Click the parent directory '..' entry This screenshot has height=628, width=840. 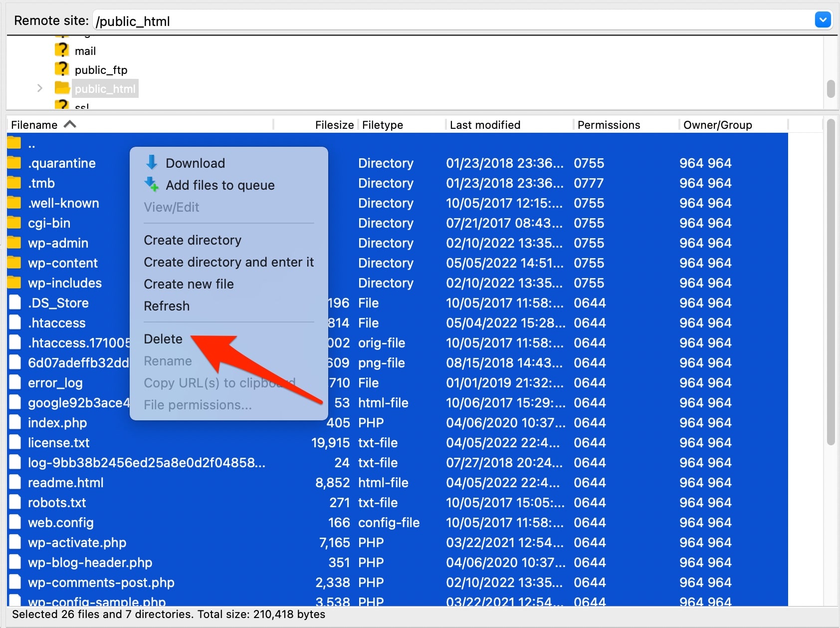(31, 145)
